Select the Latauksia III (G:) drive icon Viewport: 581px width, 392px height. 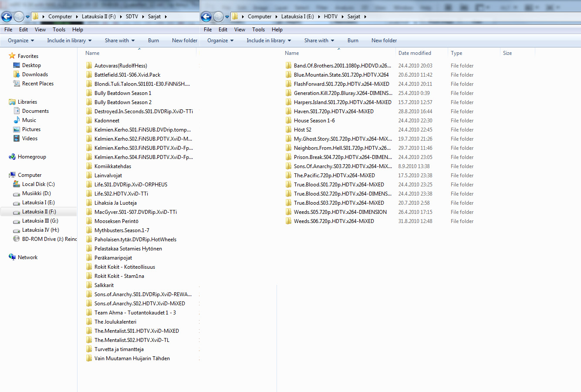click(17, 221)
